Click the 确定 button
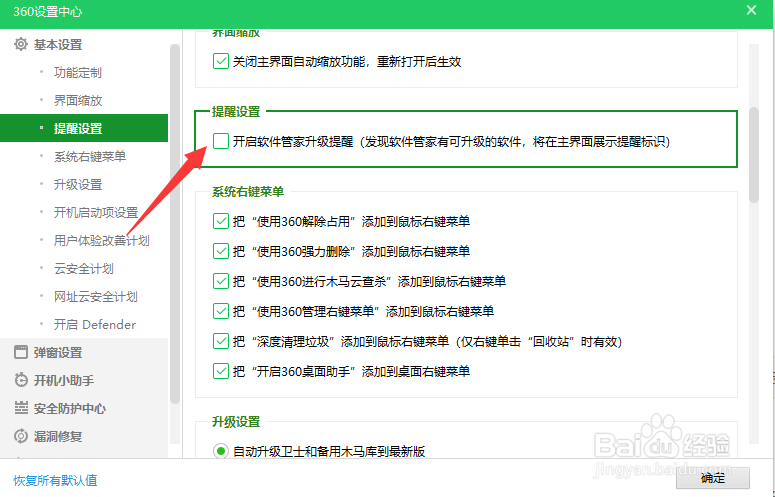 [713, 478]
